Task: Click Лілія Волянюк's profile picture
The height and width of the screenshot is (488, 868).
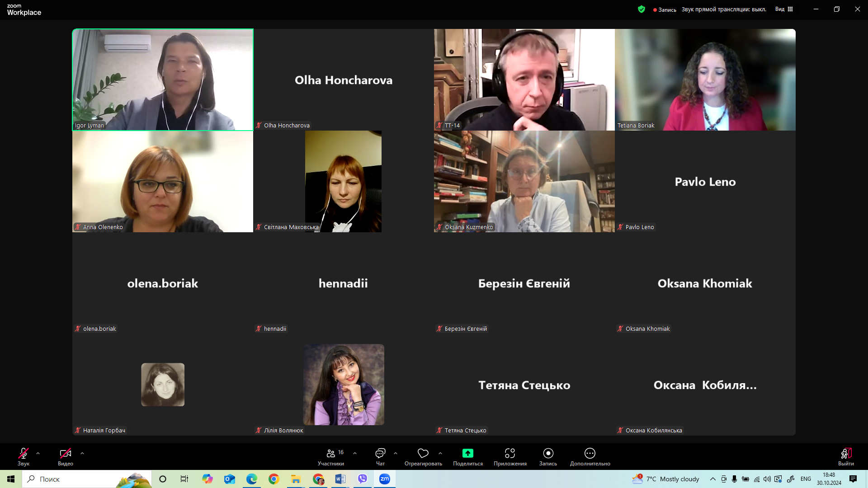Action: coord(344,385)
